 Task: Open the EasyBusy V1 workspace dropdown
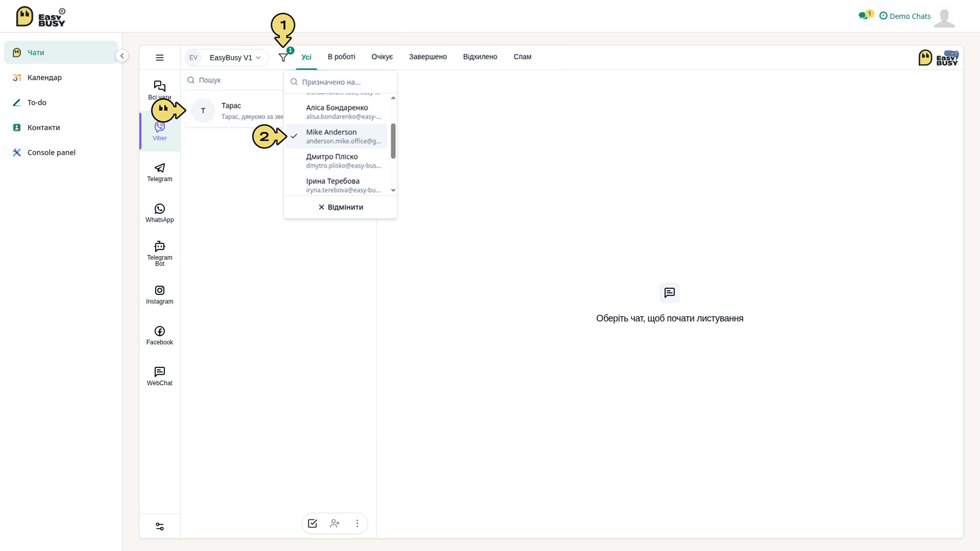pos(227,58)
